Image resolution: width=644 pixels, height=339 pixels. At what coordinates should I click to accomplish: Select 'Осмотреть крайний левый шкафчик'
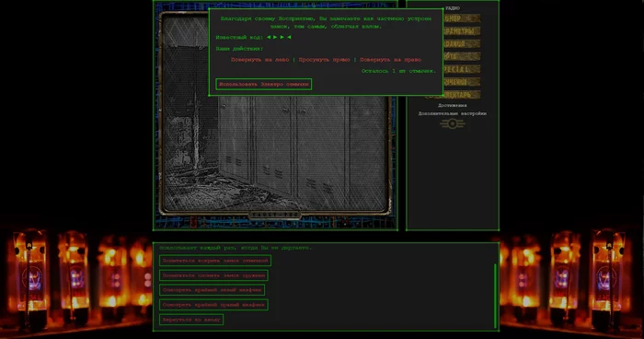[212, 290]
